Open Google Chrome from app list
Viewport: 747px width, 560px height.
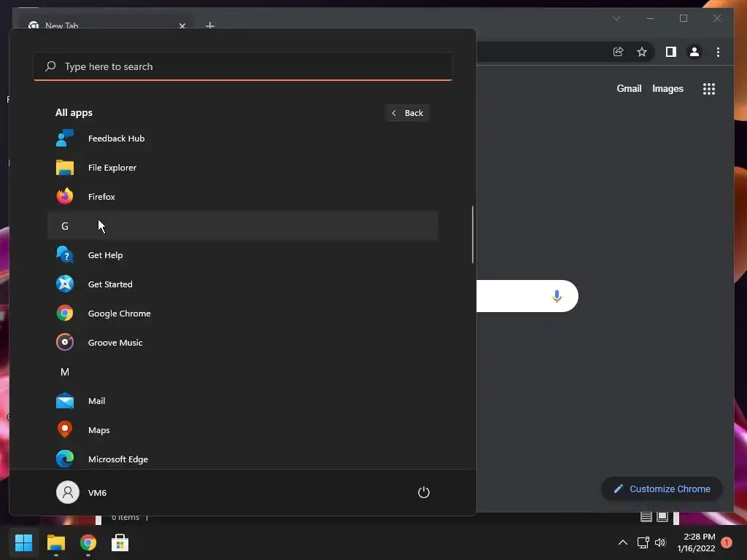click(x=242, y=314)
